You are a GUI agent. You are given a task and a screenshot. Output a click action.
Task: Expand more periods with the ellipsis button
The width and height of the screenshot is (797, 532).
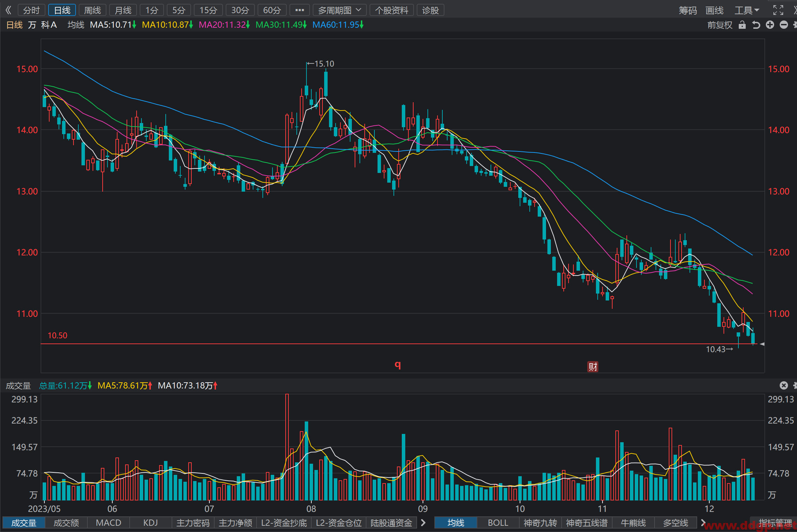point(300,10)
